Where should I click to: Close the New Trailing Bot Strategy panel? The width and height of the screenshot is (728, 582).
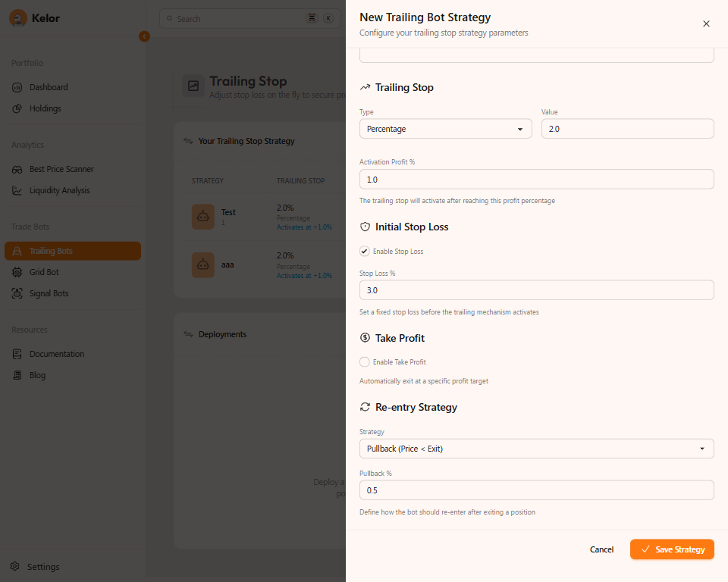pyautogui.click(x=706, y=23)
